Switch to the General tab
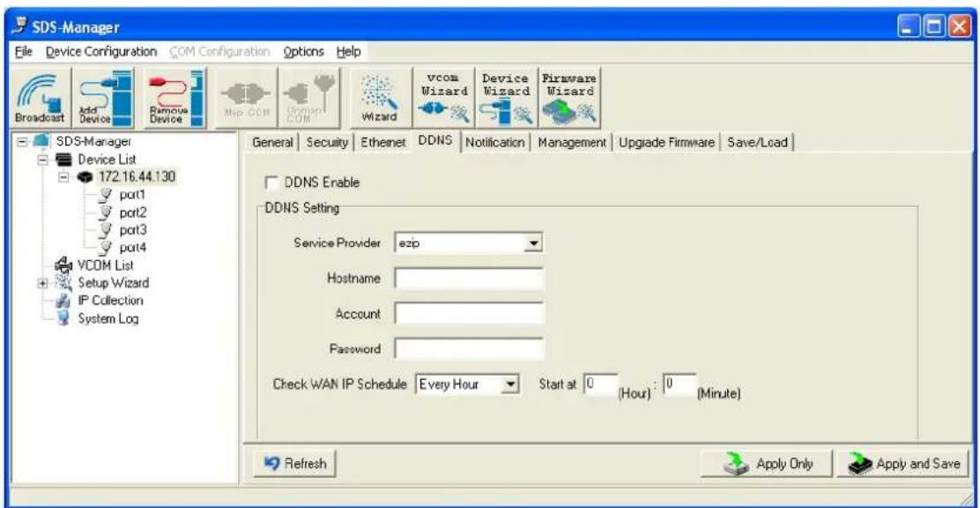 point(272,143)
